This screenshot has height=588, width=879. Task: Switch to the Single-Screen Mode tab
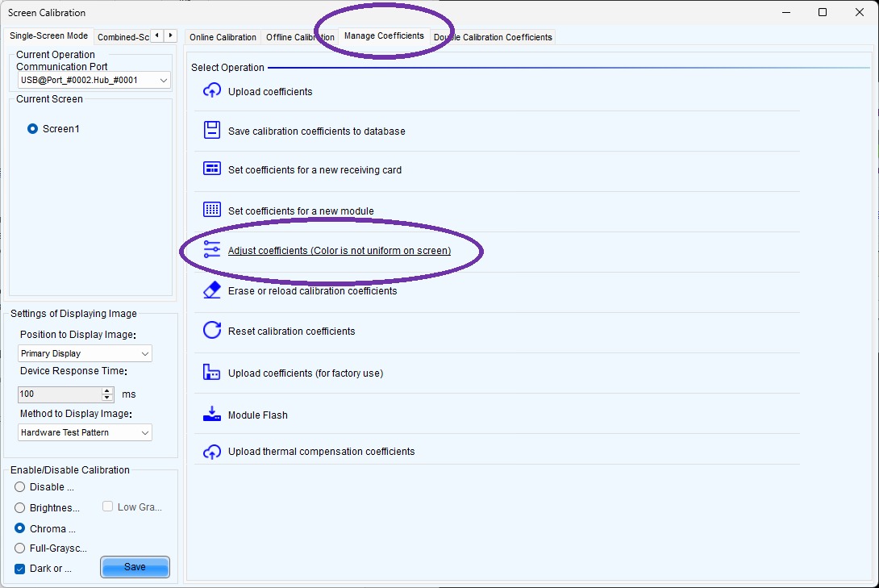[x=48, y=35]
